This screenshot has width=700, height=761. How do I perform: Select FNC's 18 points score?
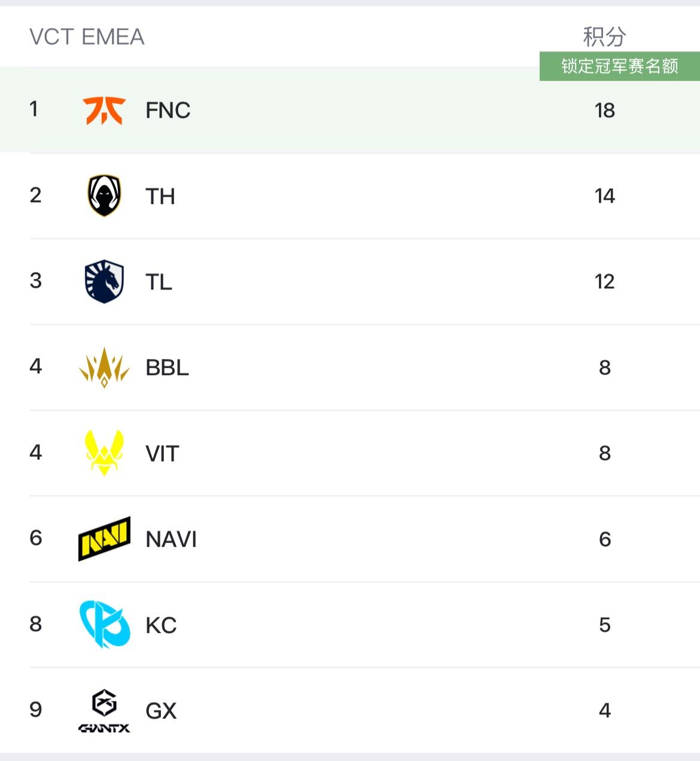pyautogui.click(x=604, y=111)
